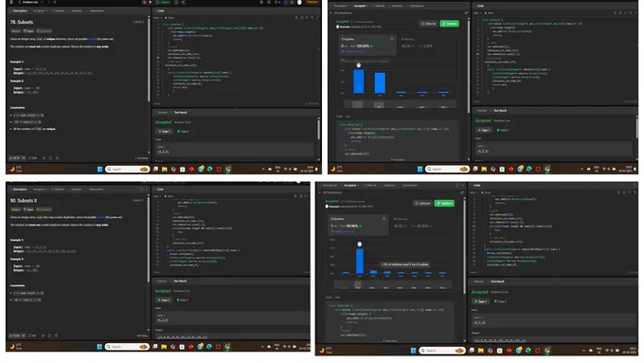This screenshot has height=363, width=644.
Task: Click the comments icon below the 78. Subsets description
Action: pyautogui.click(x=32, y=158)
